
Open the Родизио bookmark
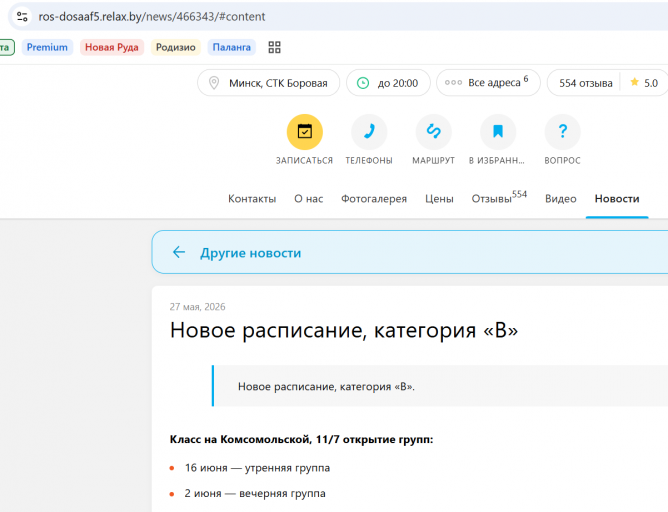176,47
